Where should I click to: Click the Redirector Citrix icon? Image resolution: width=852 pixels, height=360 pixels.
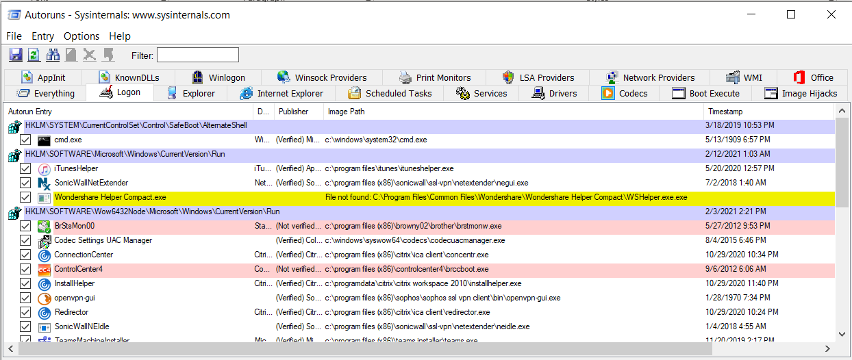(44, 313)
